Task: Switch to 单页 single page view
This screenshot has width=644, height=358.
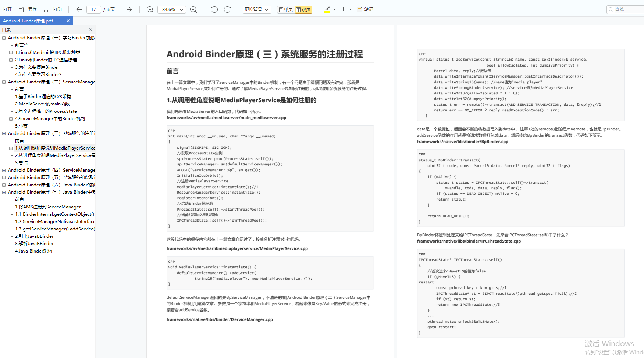Action: 286,10
